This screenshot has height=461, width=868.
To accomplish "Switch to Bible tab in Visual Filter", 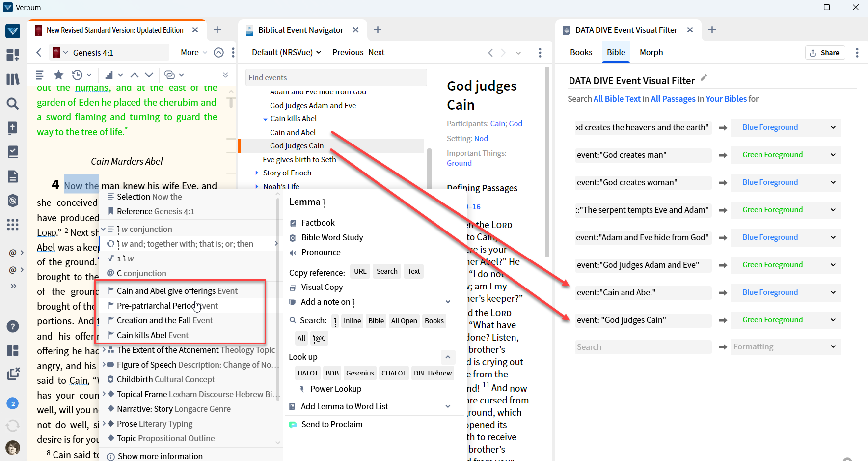I will pyautogui.click(x=616, y=52).
